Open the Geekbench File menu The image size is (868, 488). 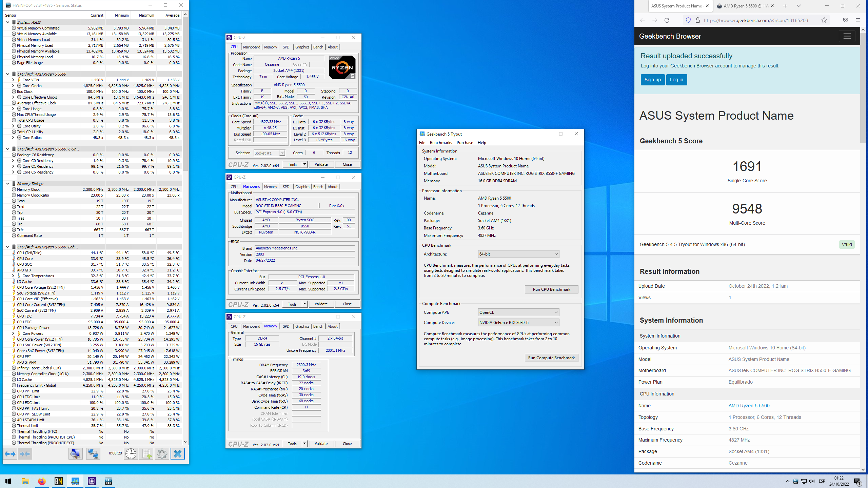422,143
